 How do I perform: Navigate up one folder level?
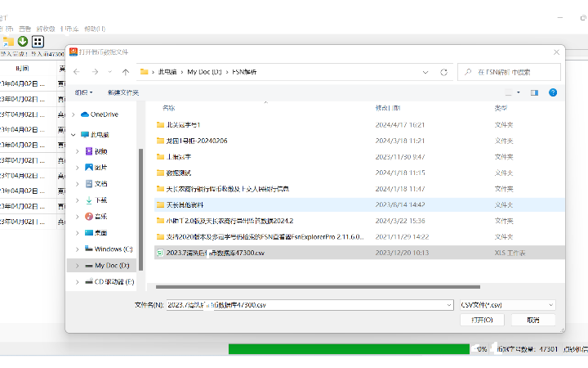pos(125,72)
